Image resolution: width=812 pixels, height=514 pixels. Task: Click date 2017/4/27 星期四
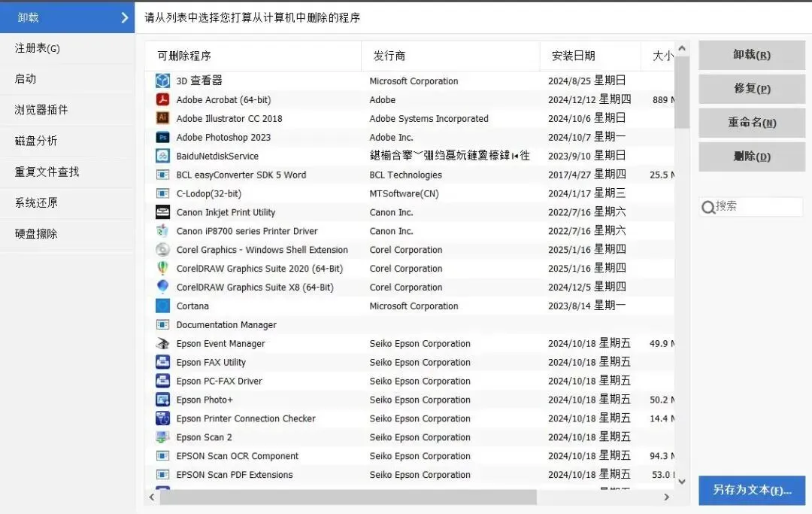click(x=586, y=175)
